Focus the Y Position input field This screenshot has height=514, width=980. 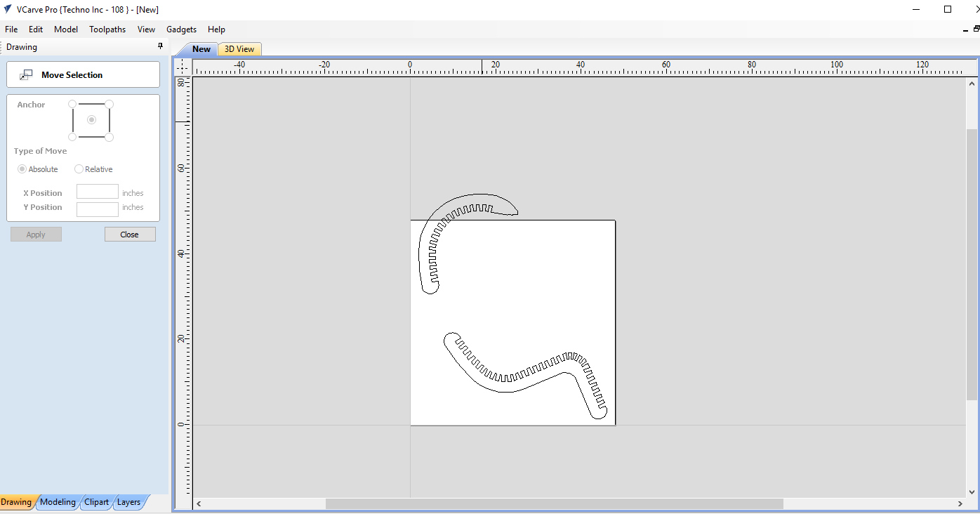coord(98,209)
